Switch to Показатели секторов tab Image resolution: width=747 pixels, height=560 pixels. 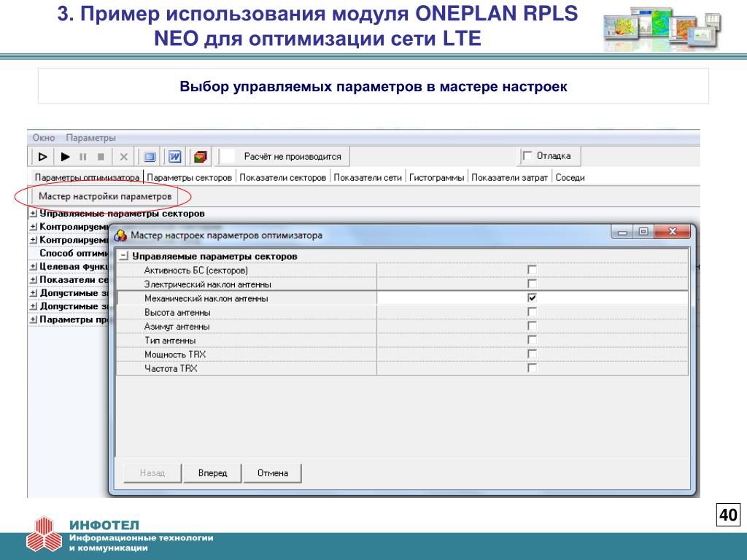pyautogui.click(x=282, y=177)
